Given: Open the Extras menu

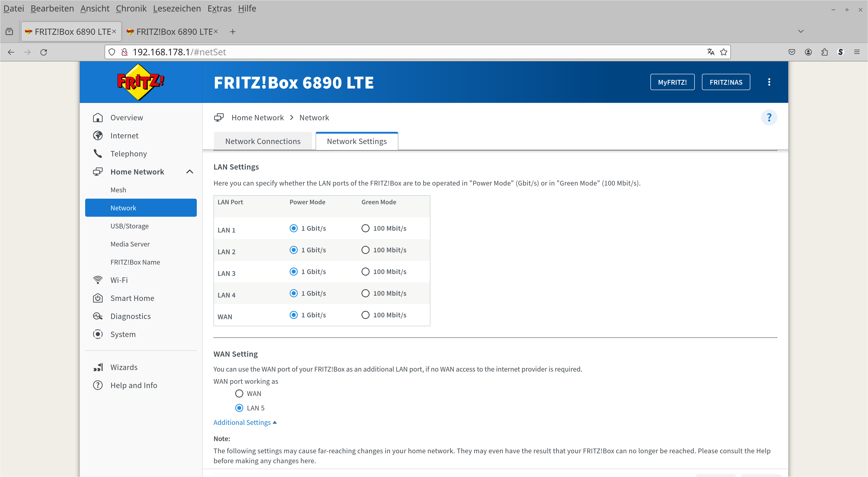Looking at the screenshot, I should (x=219, y=8).
